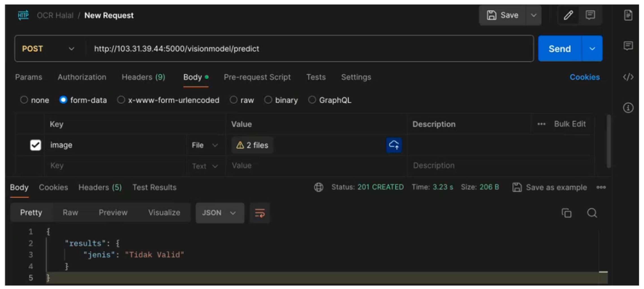Open the File type dropdown for image
Viewport: 644px width, 289px height.
click(205, 145)
